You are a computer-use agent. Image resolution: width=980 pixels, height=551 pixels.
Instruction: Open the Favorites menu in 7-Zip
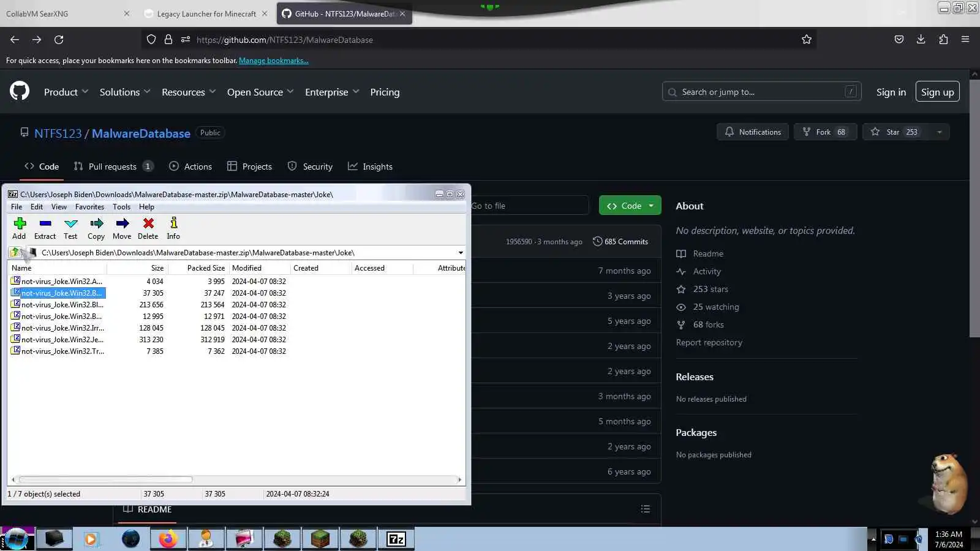89,207
